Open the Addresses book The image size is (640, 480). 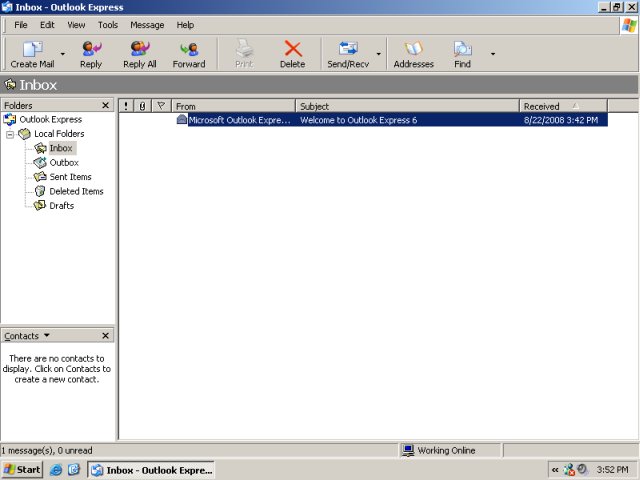point(413,54)
